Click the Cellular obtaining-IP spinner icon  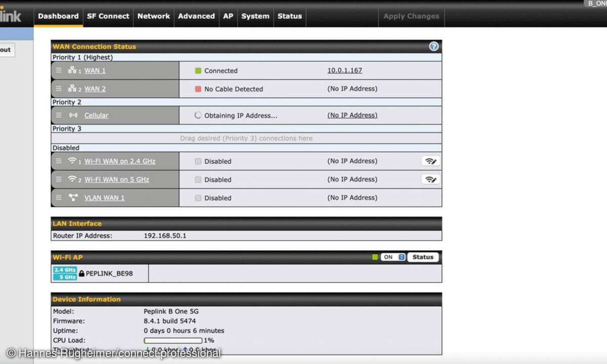[198, 115]
